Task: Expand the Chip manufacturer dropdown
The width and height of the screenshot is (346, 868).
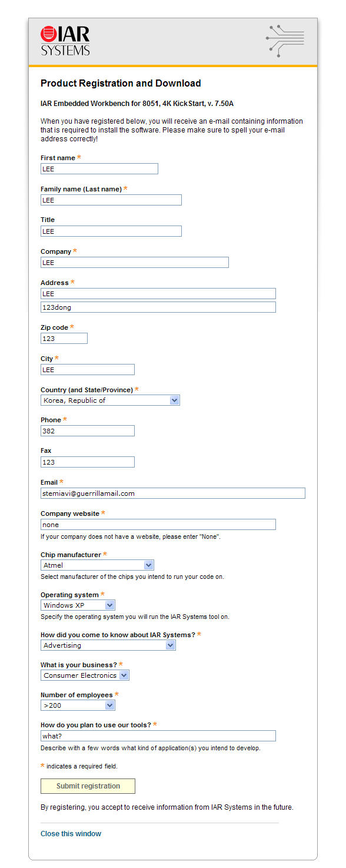Action: 97,565
